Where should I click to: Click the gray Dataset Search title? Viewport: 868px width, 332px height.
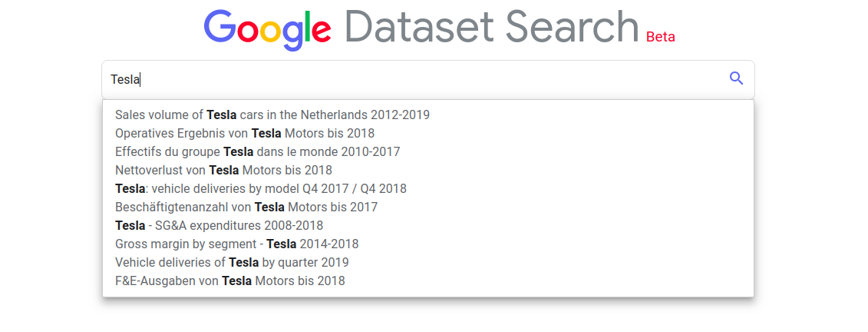click(x=492, y=26)
